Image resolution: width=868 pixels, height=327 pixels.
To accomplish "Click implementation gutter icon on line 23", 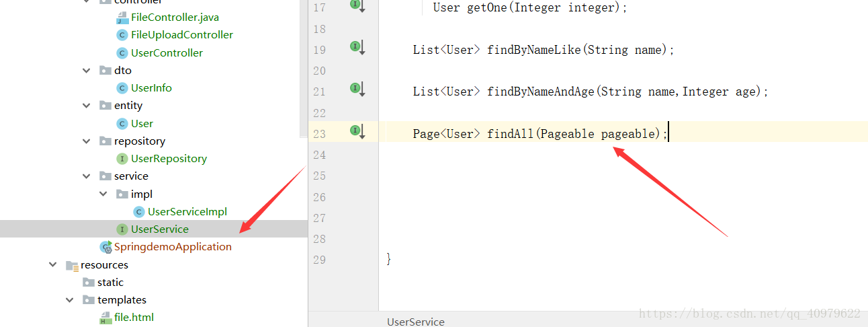I will (357, 131).
